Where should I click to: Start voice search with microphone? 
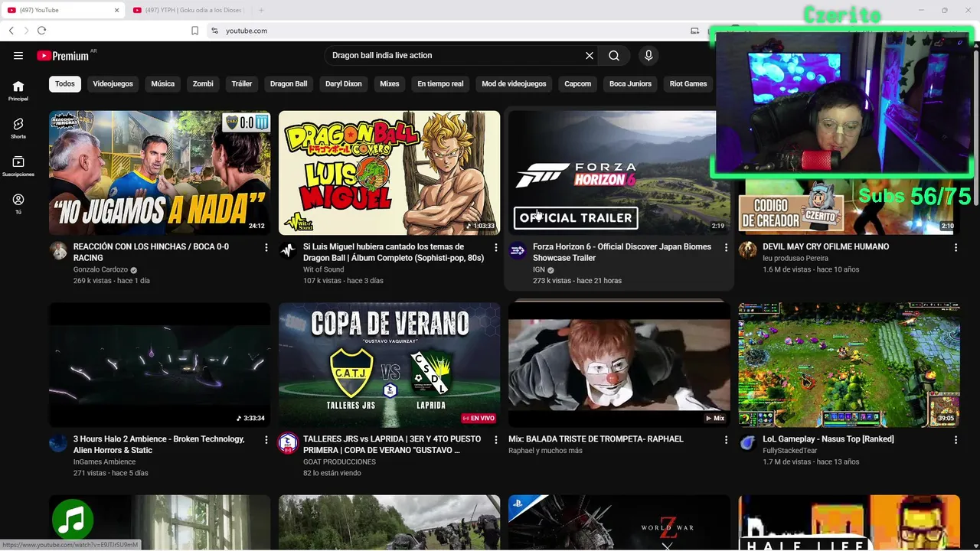pyautogui.click(x=648, y=55)
